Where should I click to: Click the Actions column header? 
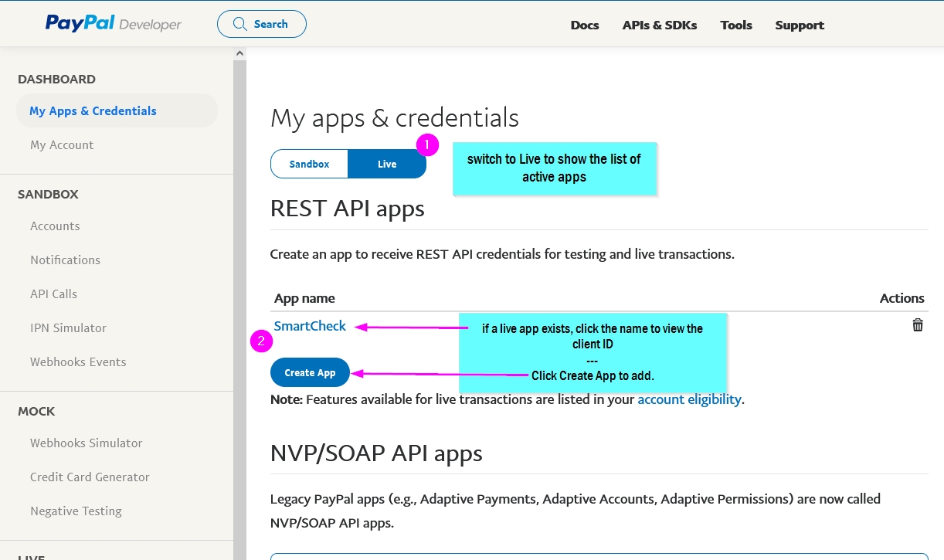902,298
